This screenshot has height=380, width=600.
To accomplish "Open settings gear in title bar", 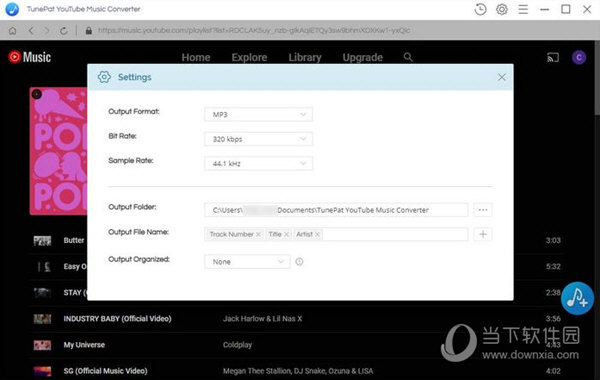I will (x=502, y=9).
